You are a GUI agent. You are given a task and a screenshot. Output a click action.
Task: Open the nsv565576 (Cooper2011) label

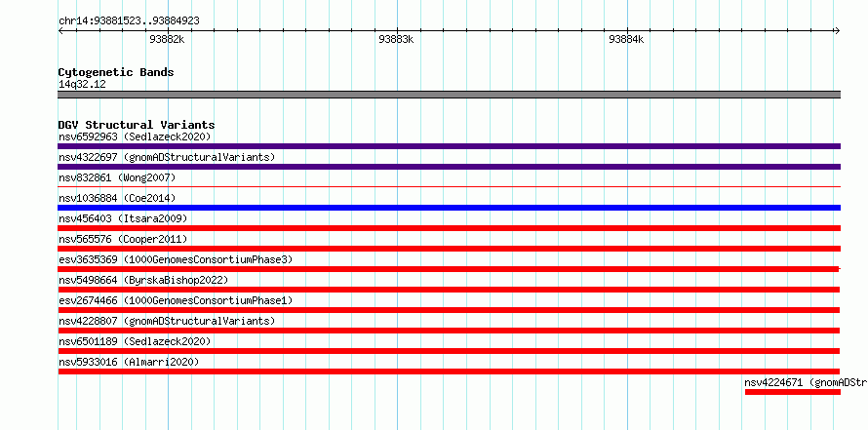[x=123, y=239]
